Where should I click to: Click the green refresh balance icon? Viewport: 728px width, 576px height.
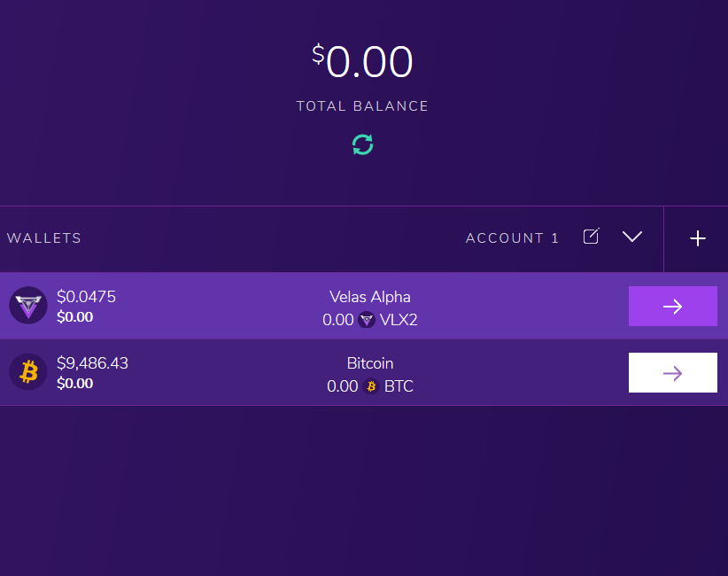(362, 144)
